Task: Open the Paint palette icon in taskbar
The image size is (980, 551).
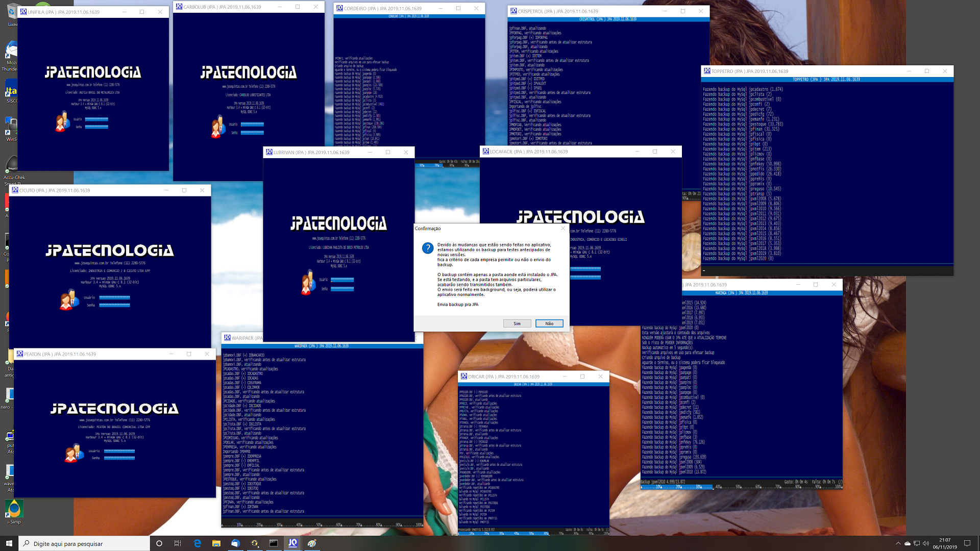Action: 312,543
